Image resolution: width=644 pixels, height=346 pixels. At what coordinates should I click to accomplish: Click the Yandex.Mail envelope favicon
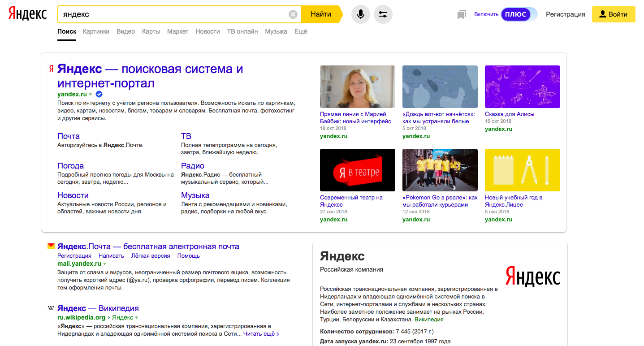coord(51,247)
